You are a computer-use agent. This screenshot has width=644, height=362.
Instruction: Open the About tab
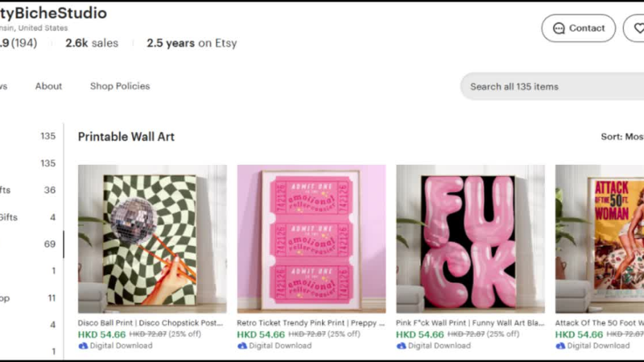(48, 86)
